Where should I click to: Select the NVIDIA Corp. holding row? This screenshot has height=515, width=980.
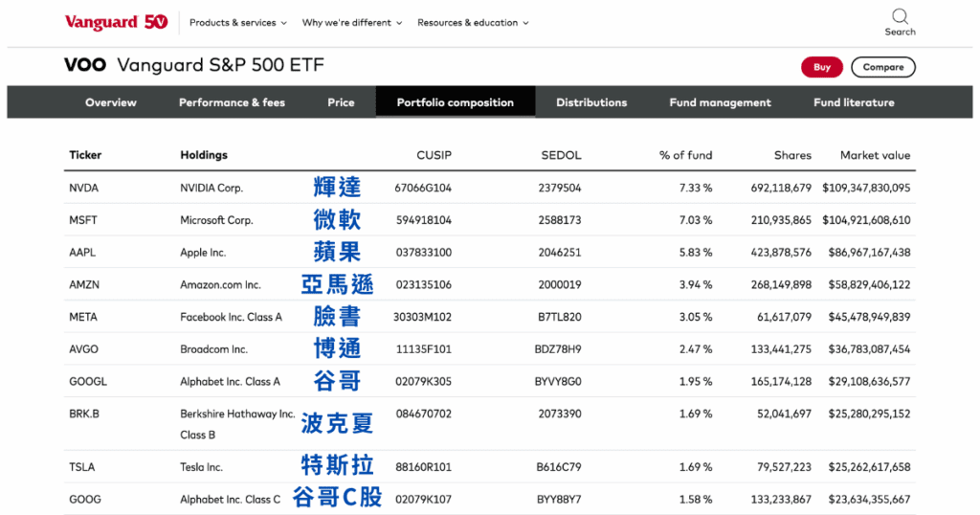pos(212,189)
